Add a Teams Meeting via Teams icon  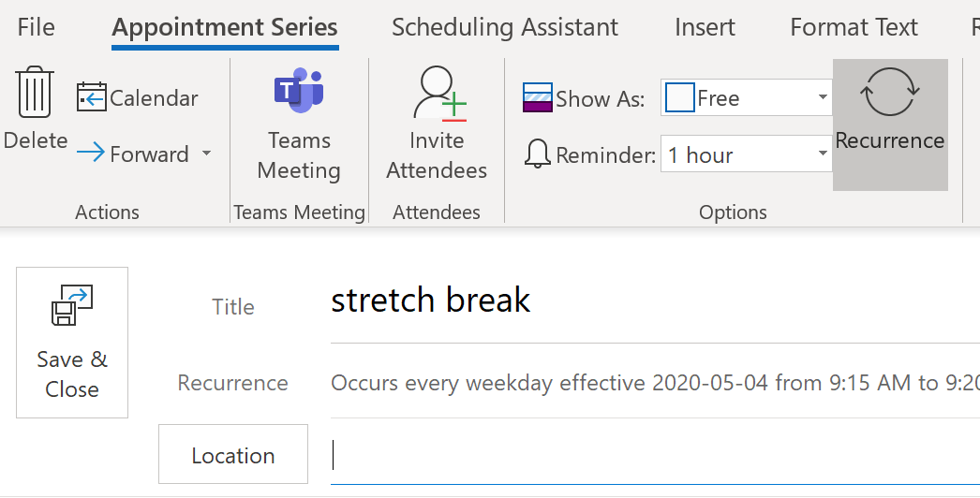[299, 90]
